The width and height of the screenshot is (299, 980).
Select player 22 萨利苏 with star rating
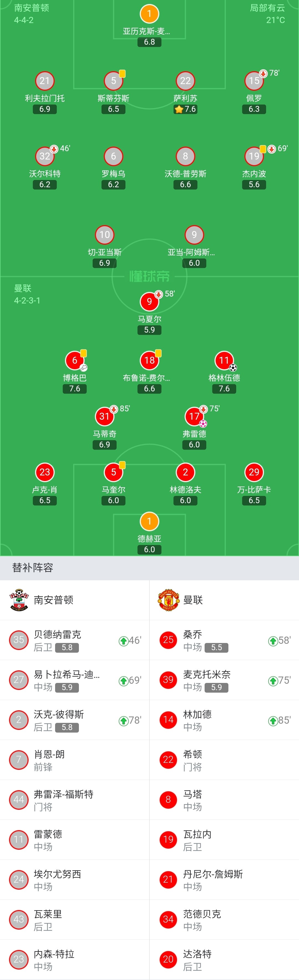[x=185, y=81]
